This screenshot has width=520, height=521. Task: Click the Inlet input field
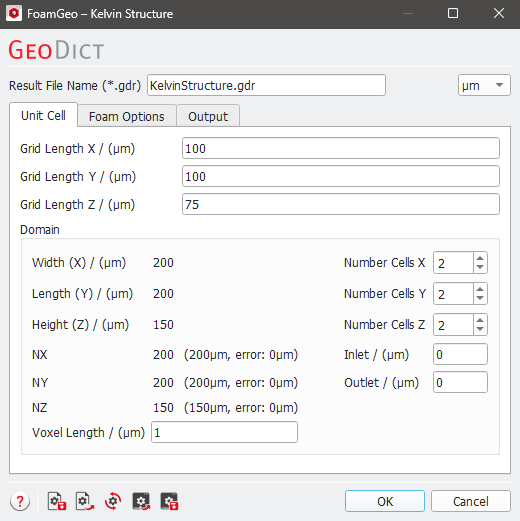pos(460,354)
